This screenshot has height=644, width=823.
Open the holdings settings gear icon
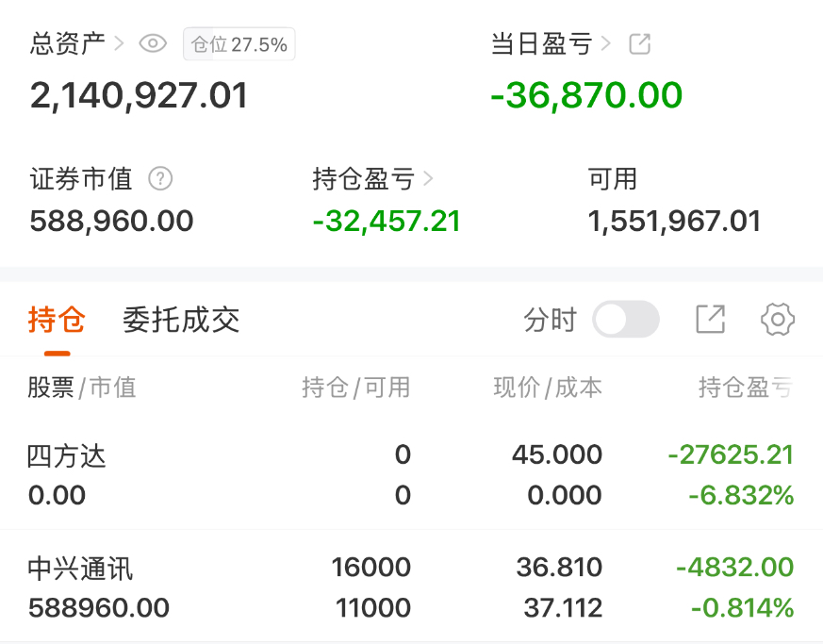pyautogui.click(x=778, y=319)
